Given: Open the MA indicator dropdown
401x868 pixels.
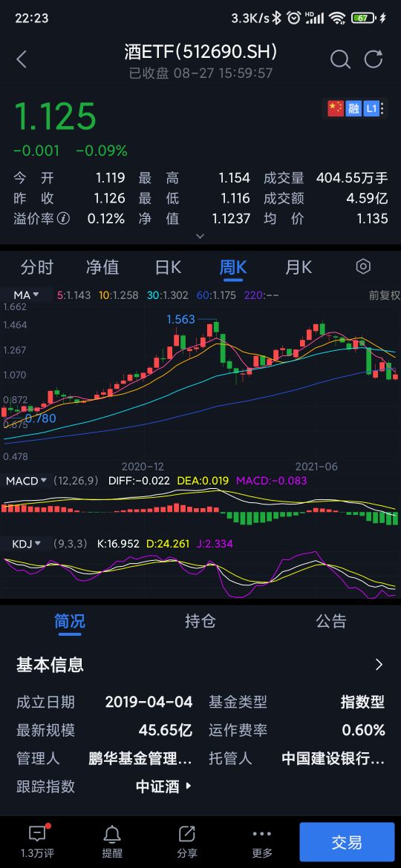Looking at the screenshot, I should coord(27,295).
